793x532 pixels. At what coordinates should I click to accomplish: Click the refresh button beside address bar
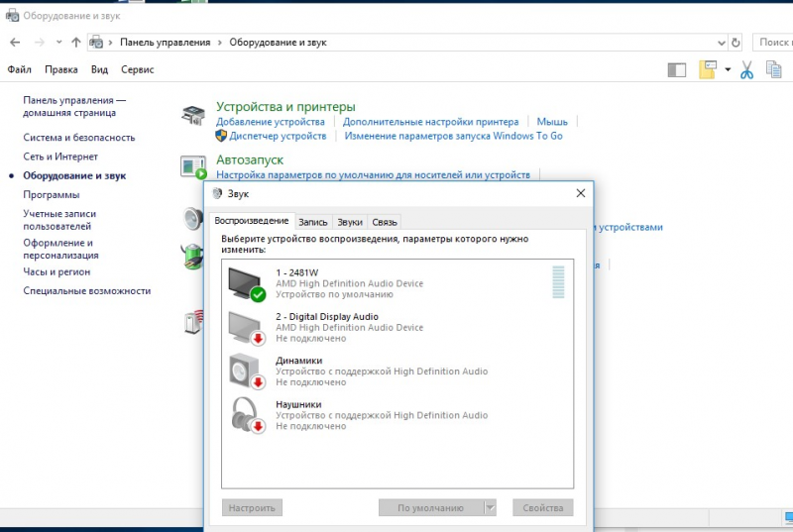736,43
